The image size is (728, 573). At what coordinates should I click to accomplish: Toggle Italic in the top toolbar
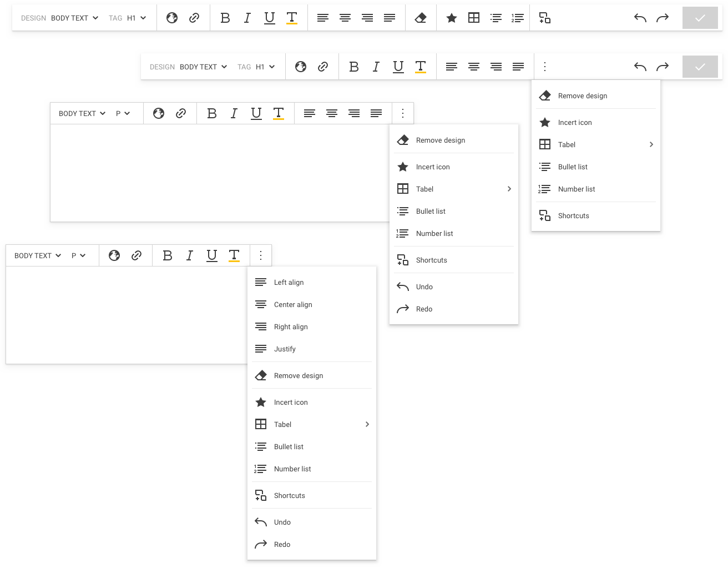[247, 18]
